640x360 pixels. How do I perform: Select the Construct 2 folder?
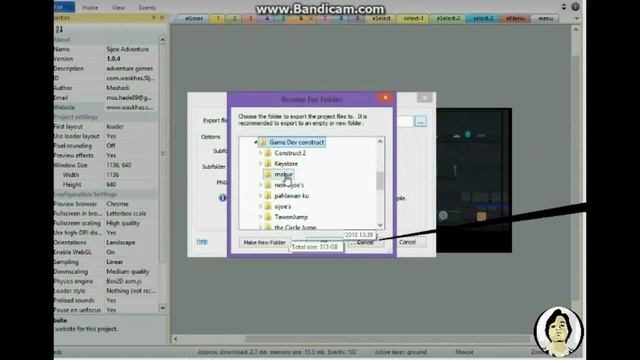click(x=290, y=153)
